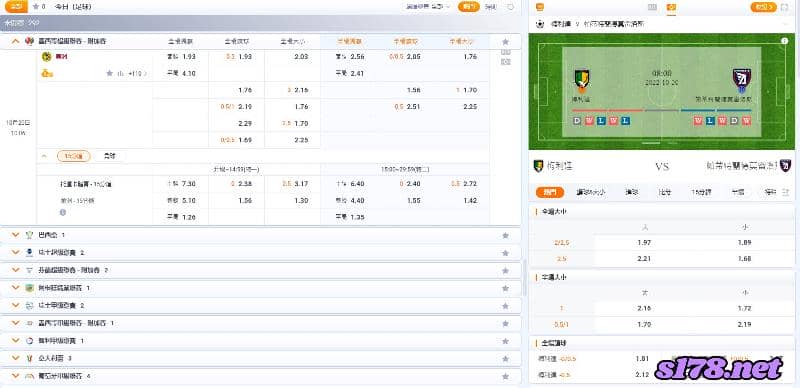The image size is (800, 388).
Task: Click the refresh circle icon in the top bar
Action: 511,7
